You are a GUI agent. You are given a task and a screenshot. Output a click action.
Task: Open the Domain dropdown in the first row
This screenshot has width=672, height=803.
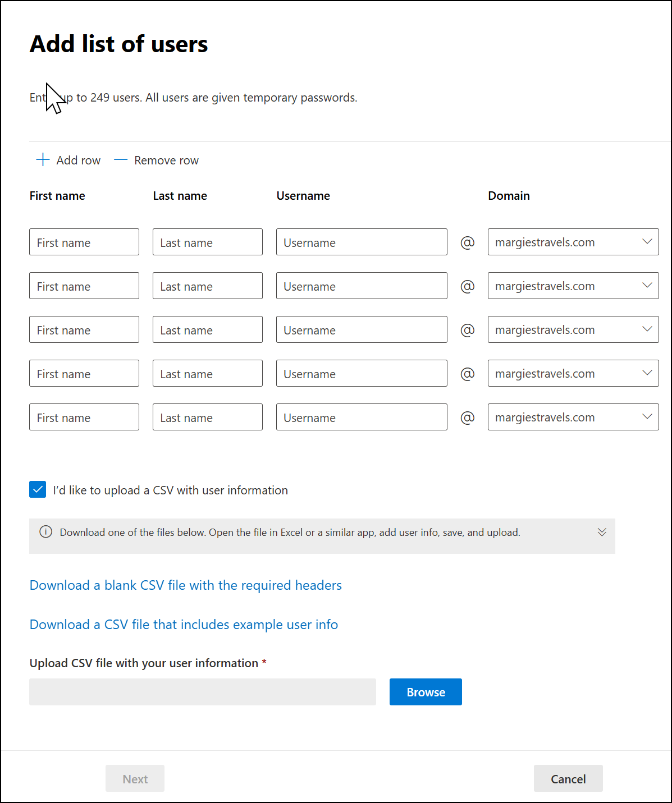point(573,242)
